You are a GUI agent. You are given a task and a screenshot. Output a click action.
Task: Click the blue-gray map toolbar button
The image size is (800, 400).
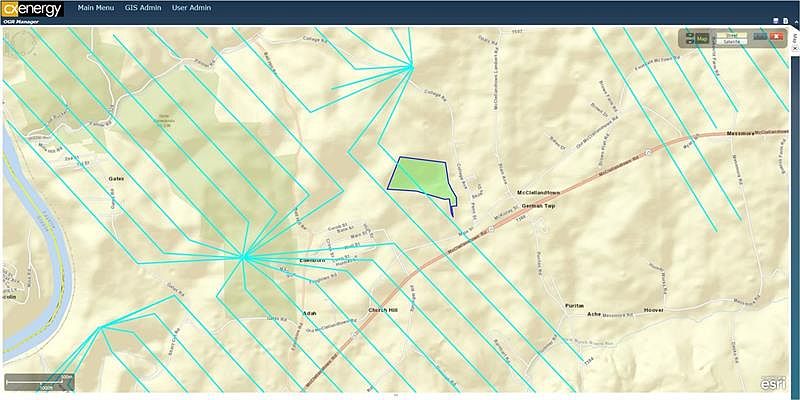pos(760,36)
